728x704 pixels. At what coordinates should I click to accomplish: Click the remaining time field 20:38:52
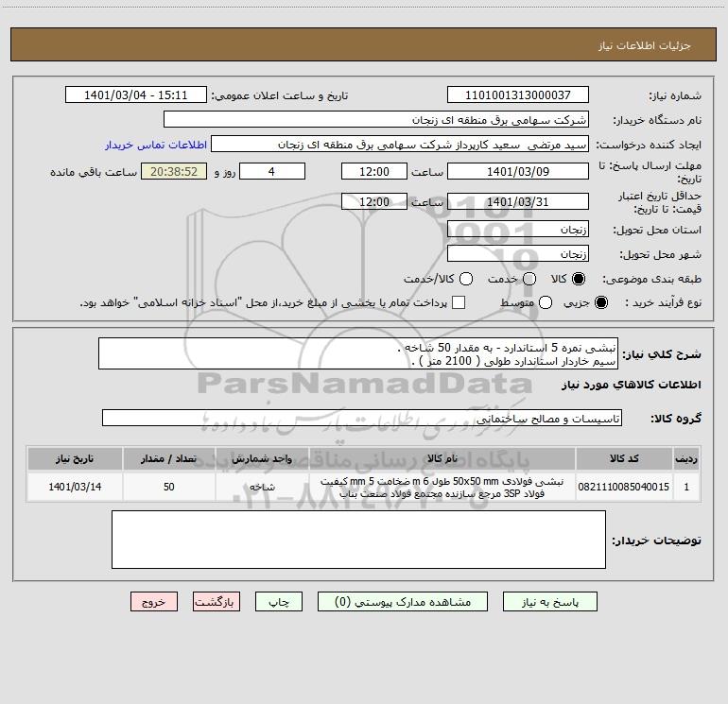(x=174, y=171)
